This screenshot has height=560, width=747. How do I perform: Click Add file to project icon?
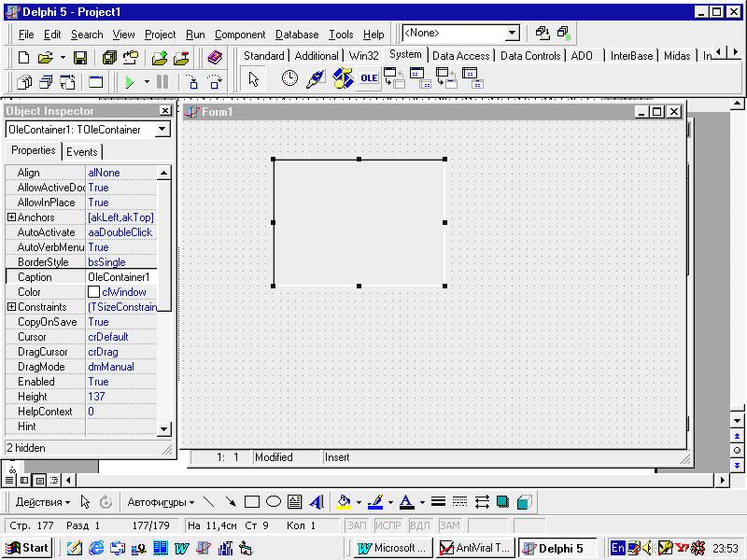[x=160, y=58]
